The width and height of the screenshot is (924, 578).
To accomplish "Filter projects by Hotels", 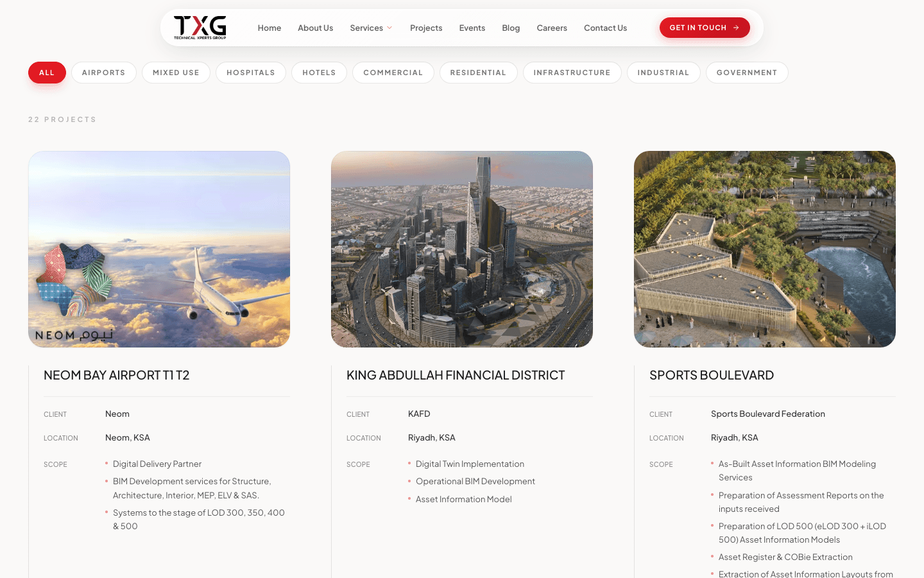I will pyautogui.click(x=319, y=73).
